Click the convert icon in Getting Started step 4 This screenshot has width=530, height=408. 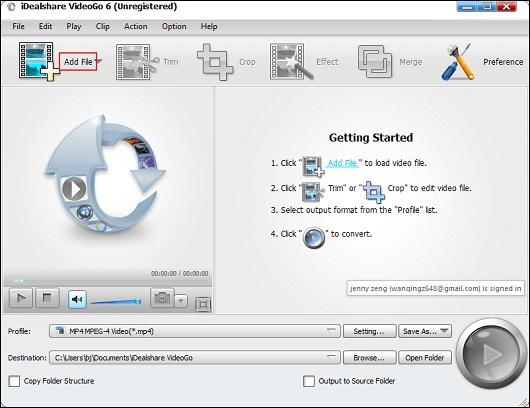tap(314, 238)
